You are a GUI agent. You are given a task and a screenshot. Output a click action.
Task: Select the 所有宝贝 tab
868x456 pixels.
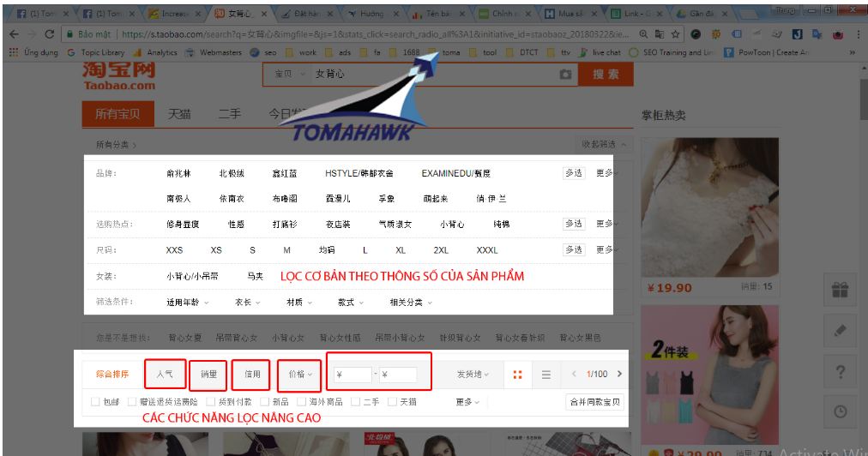[118, 114]
